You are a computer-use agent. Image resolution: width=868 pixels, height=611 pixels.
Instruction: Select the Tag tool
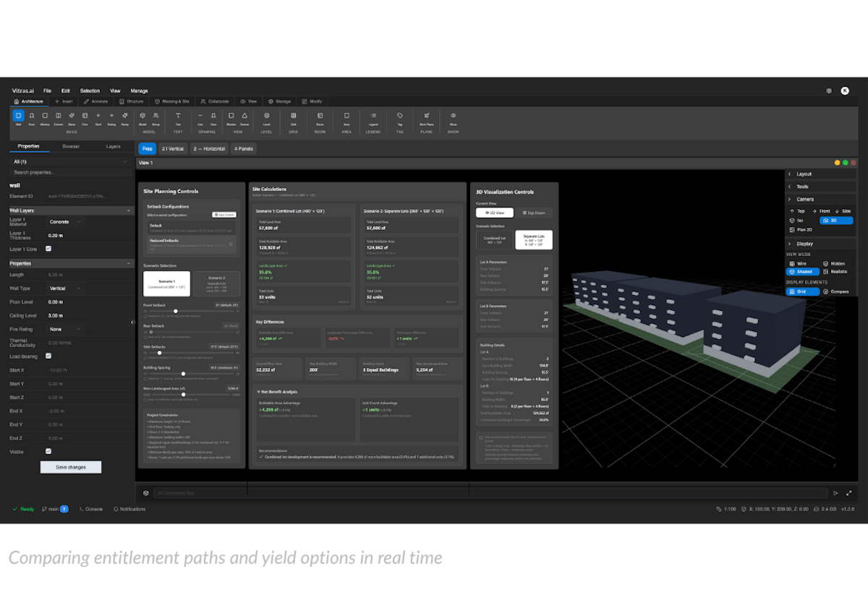click(x=400, y=117)
